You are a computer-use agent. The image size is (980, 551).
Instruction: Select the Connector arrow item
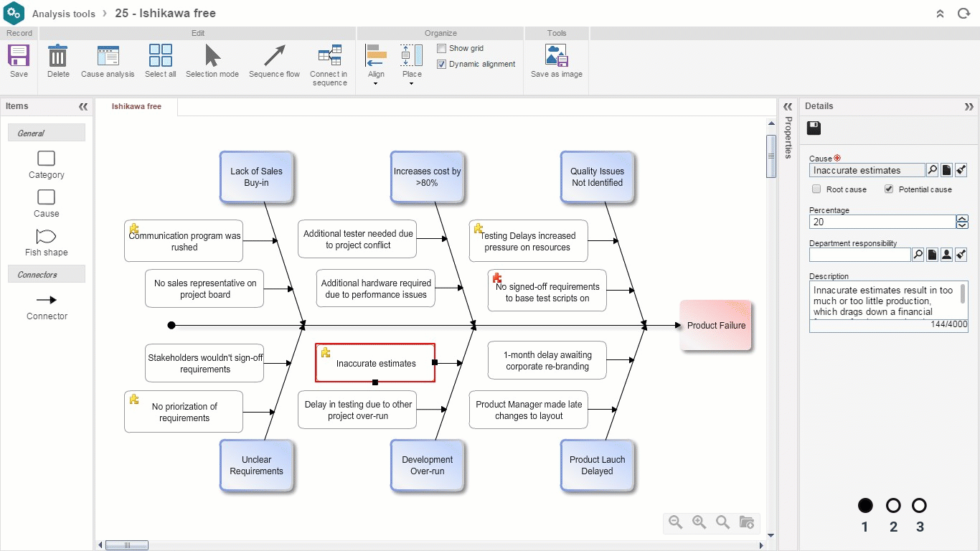click(x=46, y=300)
